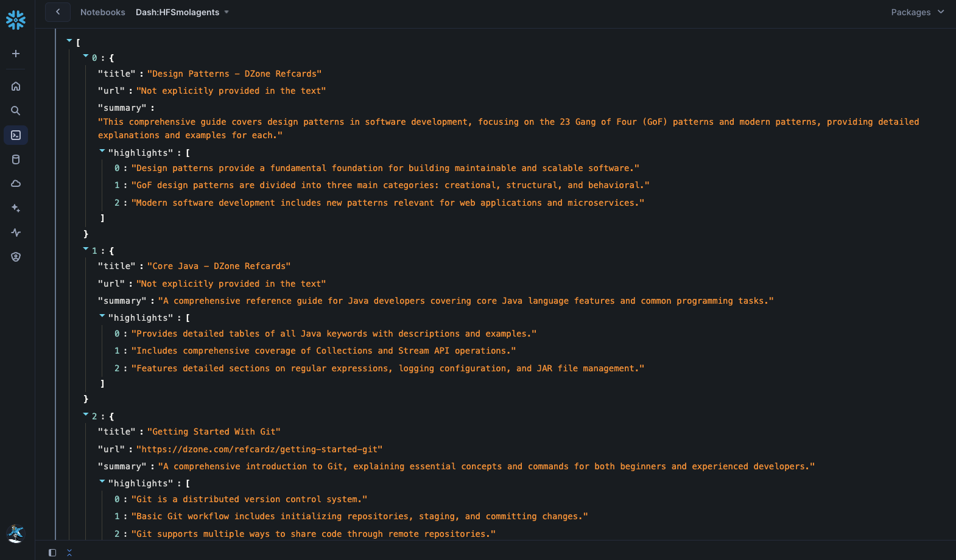Collapse highlights array of Core Java entry
This screenshot has width=956, height=560.
(102, 315)
